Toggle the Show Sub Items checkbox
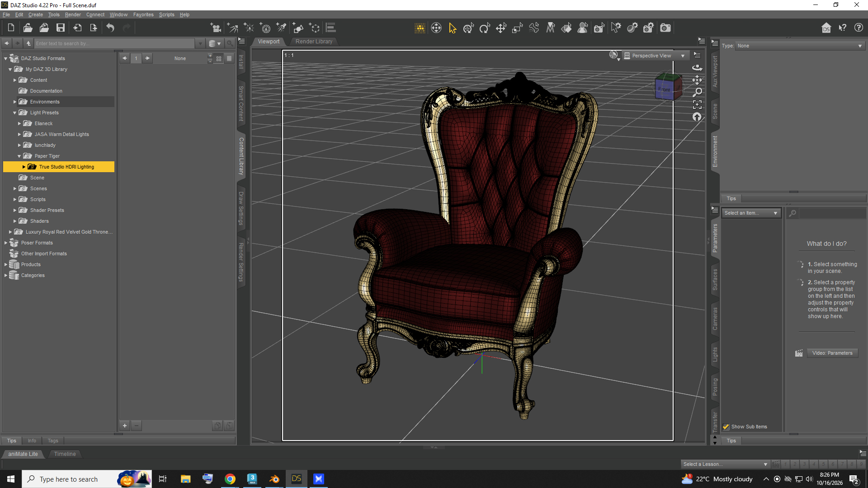The height and width of the screenshot is (488, 868). pos(726,427)
